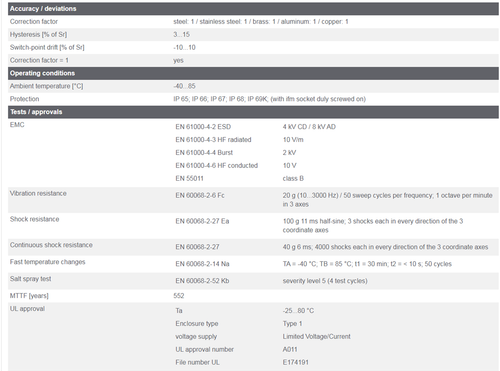Select the burst value 2 kV
The image size is (500, 371).
coord(289,153)
